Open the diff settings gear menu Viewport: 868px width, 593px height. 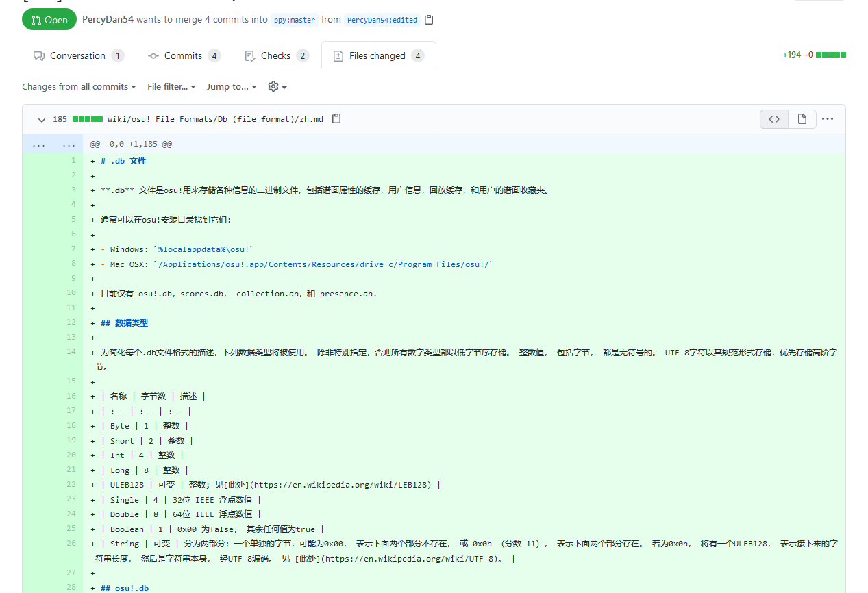[x=277, y=87]
